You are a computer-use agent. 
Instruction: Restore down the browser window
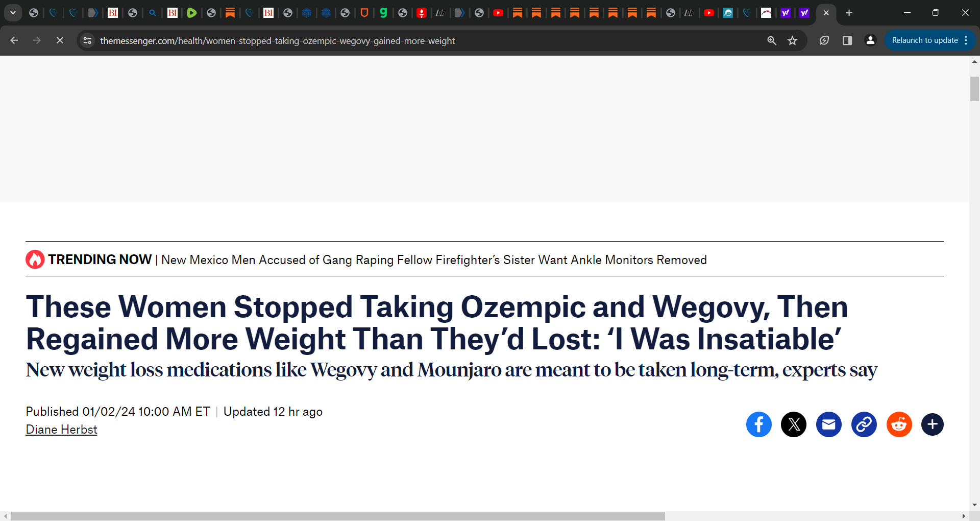tap(936, 13)
